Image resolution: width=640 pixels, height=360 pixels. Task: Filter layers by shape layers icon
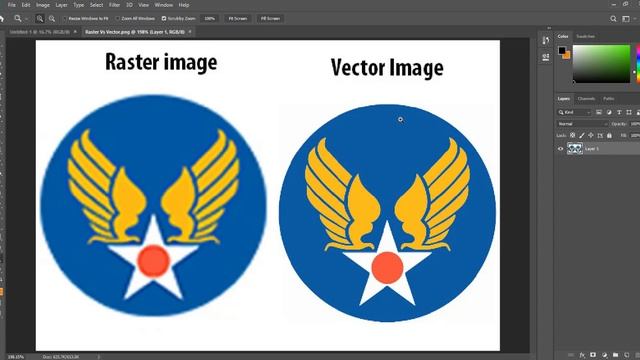[629, 112]
